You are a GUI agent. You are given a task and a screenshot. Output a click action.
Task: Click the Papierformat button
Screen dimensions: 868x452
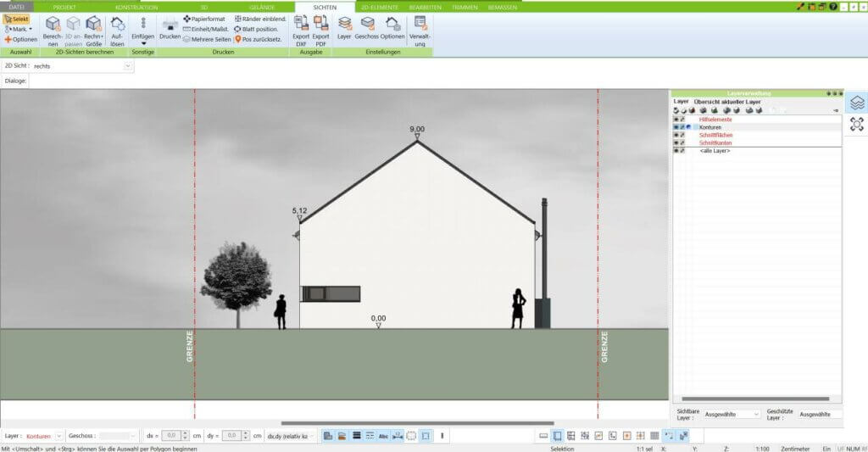tap(204, 19)
